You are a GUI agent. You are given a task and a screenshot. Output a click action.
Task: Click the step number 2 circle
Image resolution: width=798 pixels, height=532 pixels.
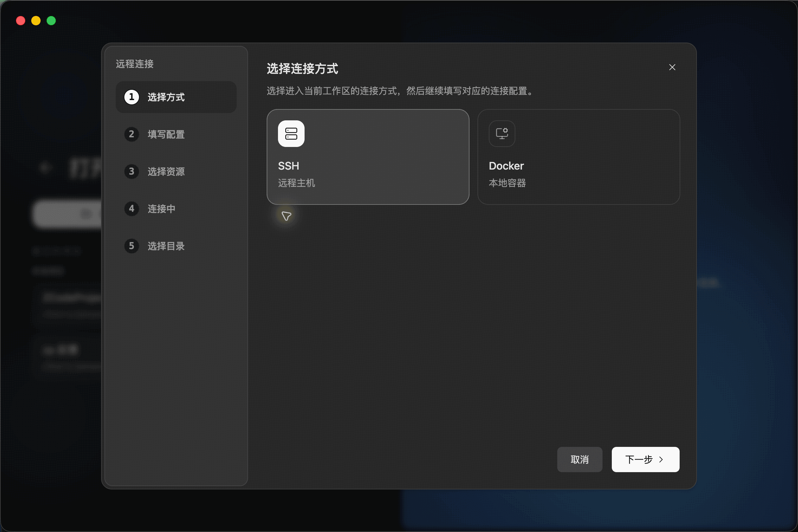[132, 134]
